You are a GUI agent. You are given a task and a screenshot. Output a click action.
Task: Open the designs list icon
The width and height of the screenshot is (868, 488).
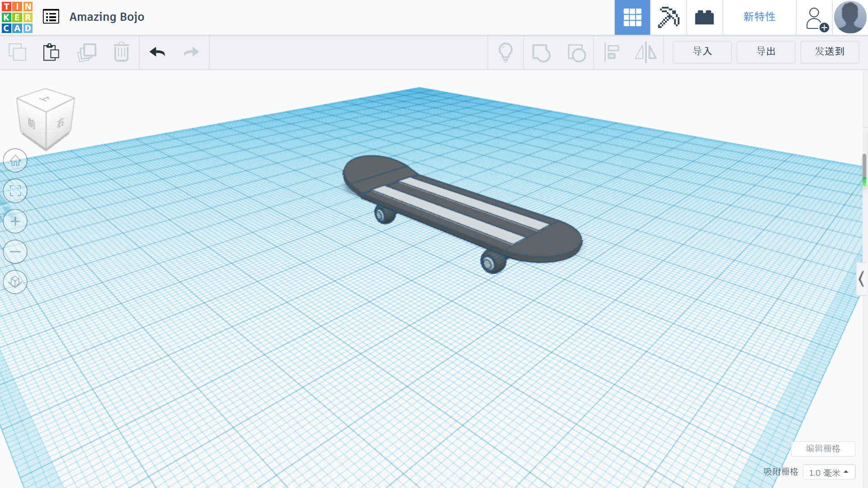point(51,17)
